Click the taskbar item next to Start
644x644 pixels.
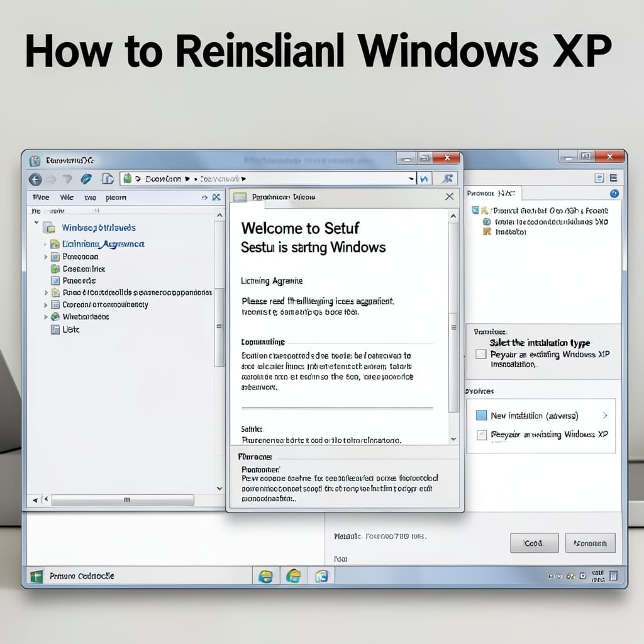[x=82, y=576]
